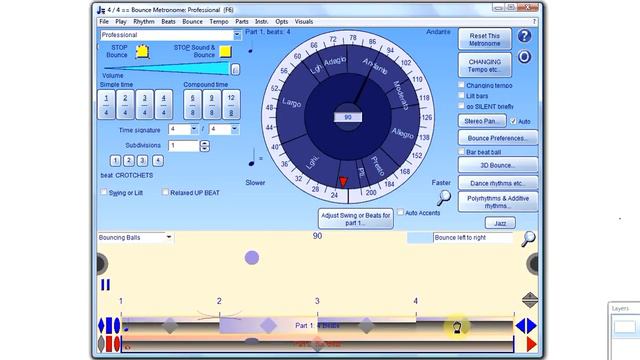
Task: Click the blue ellipse shape icon
Action: click(117, 325)
